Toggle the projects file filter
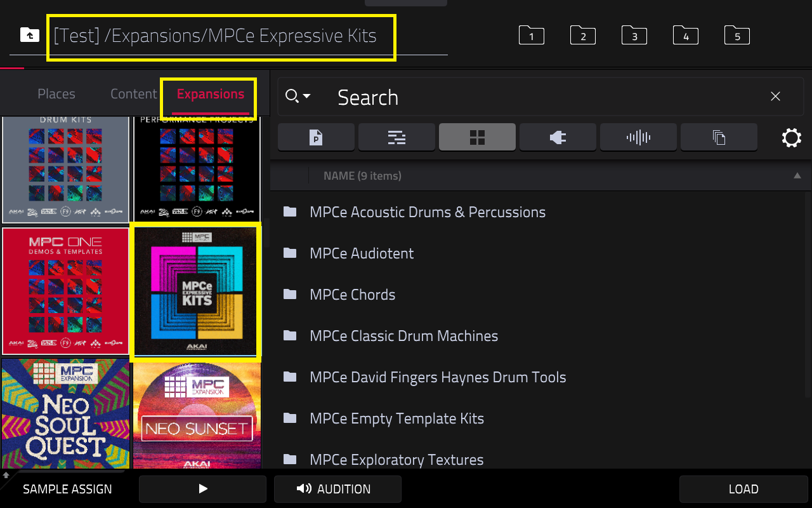The width and height of the screenshot is (812, 508). (x=316, y=137)
